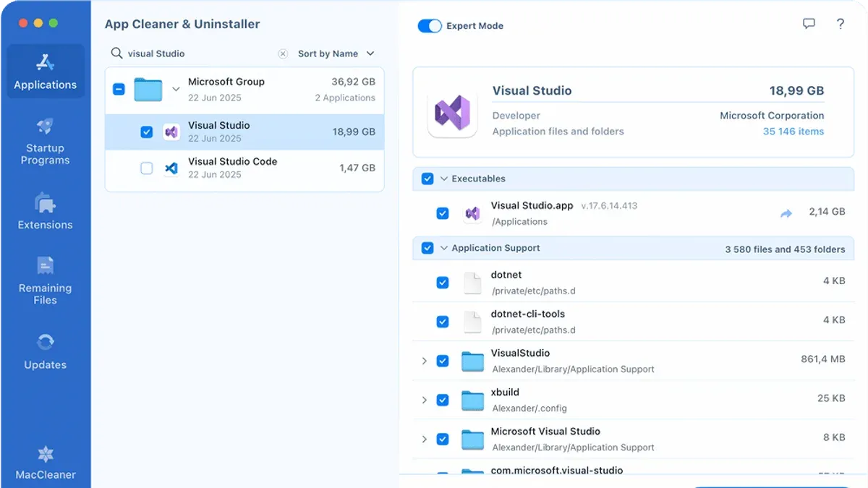This screenshot has height=488, width=868.
Task: Uncheck the dotnet-cli-tools checkbox
Action: tap(443, 322)
